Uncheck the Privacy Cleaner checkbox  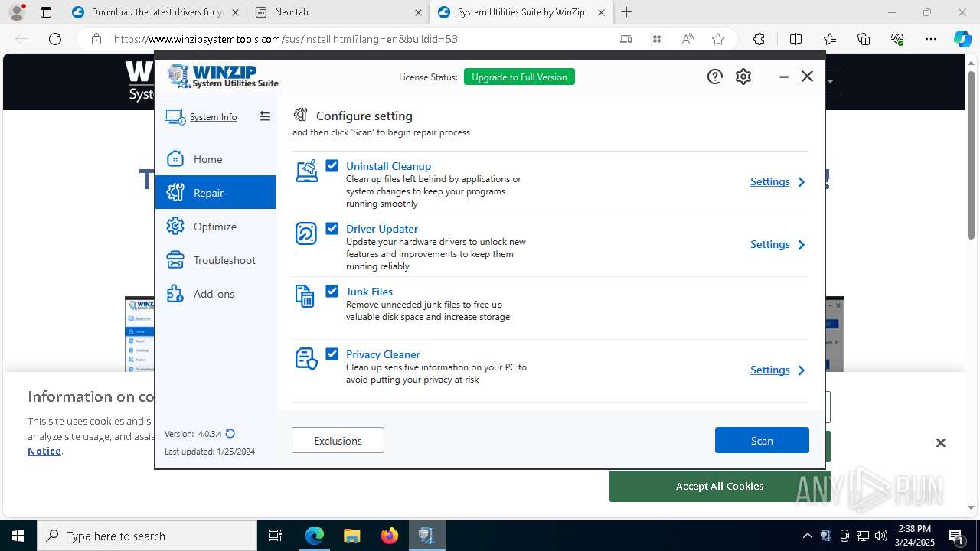[x=332, y=354]
